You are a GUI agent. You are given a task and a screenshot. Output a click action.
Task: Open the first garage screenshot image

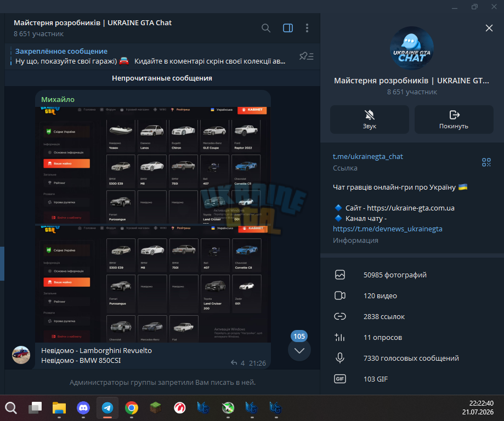[x=153, y=166]
